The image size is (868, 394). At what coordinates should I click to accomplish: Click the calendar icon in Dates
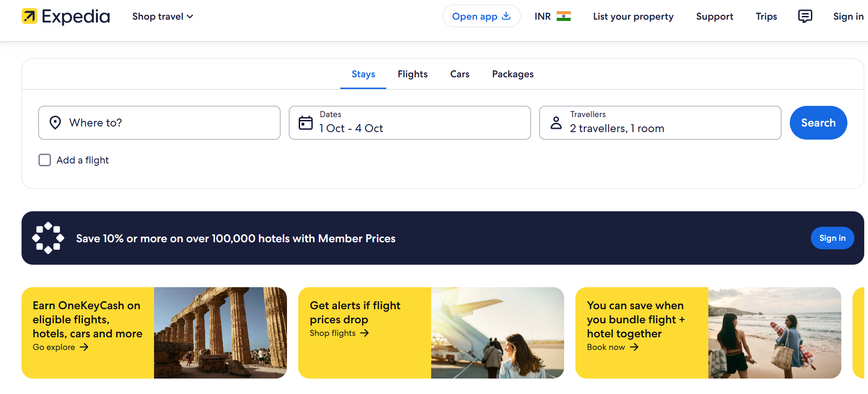(x=306, y=123)
